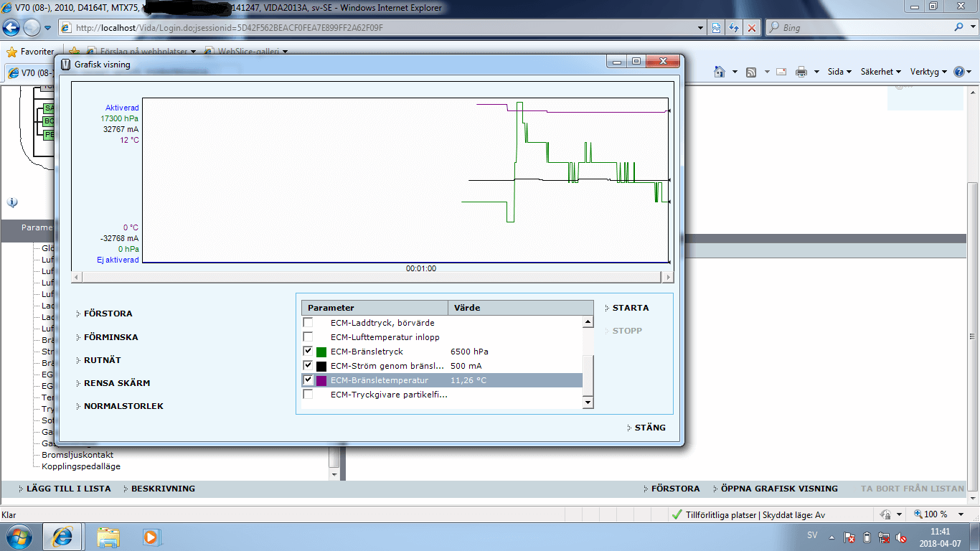Click STÄNG to close graphic view
This screenshot has width=980, height=551.
[649, 428]
